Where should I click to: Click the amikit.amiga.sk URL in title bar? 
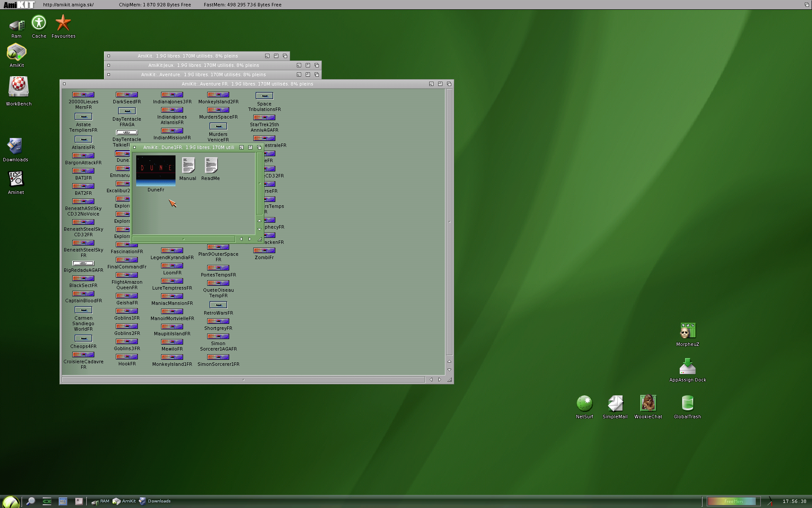69,5
